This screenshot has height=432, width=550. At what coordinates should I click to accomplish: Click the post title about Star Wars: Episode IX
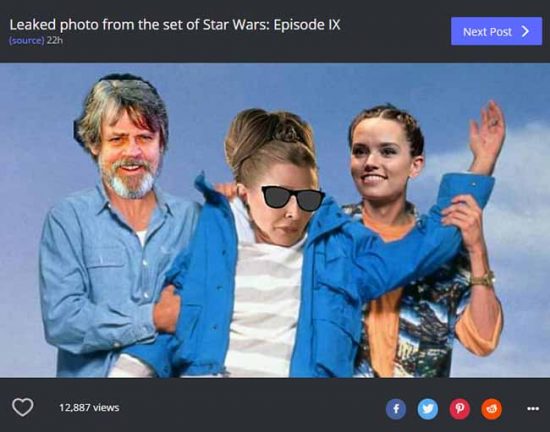point(175,25)
